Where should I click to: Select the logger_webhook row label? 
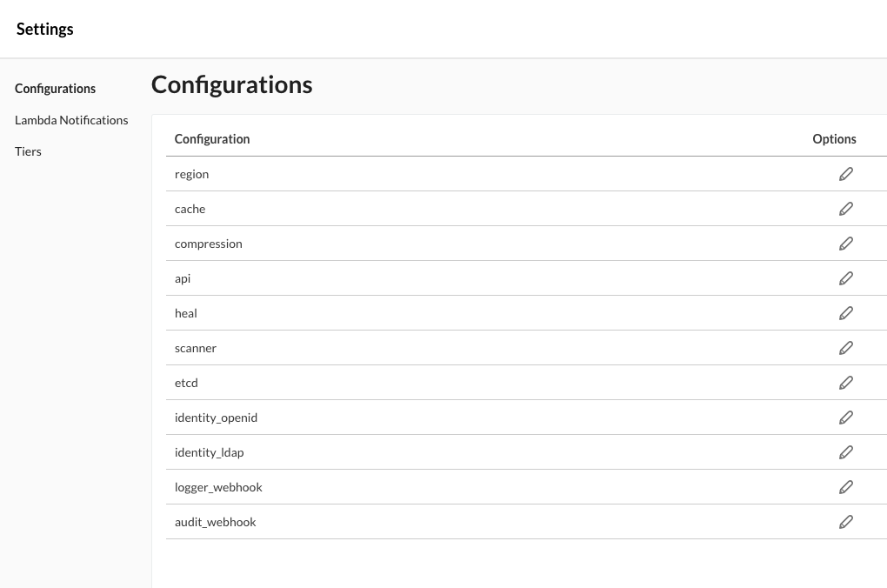click(x=218, y=487)
